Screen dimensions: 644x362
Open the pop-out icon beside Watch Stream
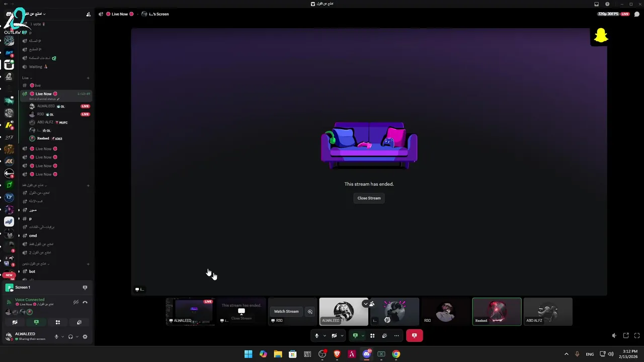pos(310,312)
